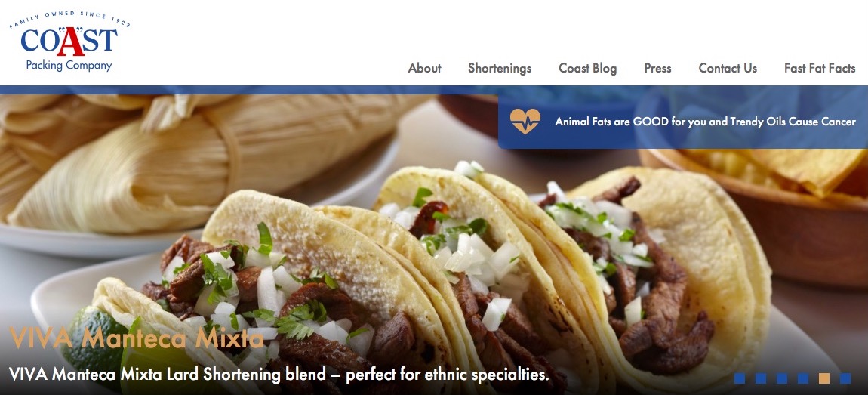Switch to the fourth slide indicator

pos(802,378)
